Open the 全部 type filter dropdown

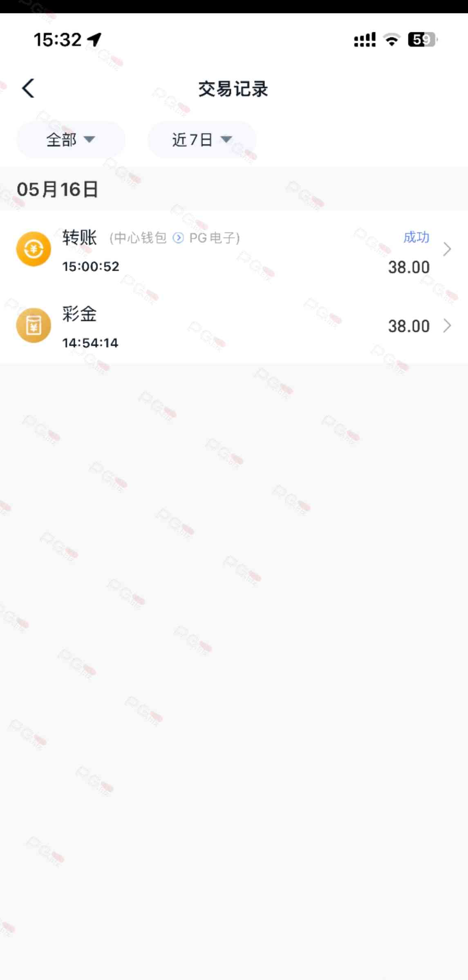point(71,140)
